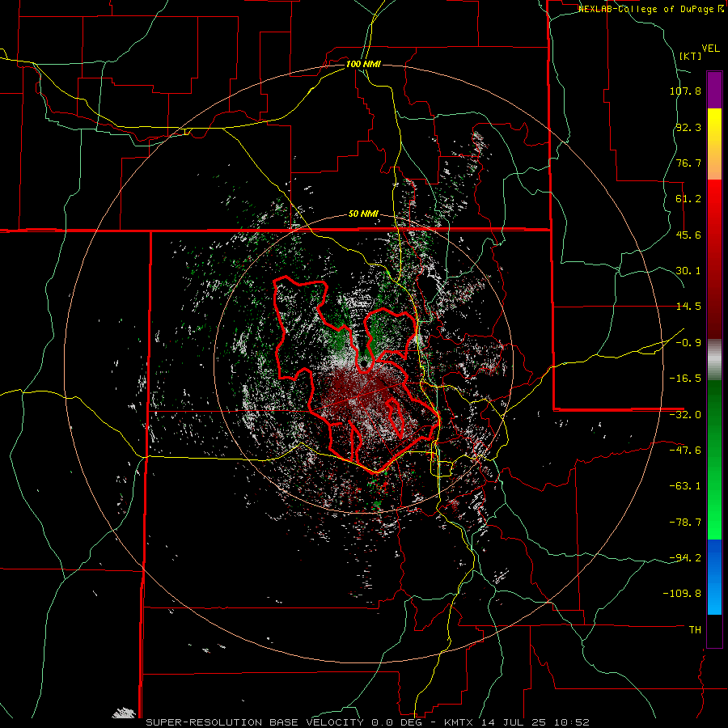Select the -32.0 legend value
Image resolution: width=728 pixels, height=728 pixels.
point(685,415)
